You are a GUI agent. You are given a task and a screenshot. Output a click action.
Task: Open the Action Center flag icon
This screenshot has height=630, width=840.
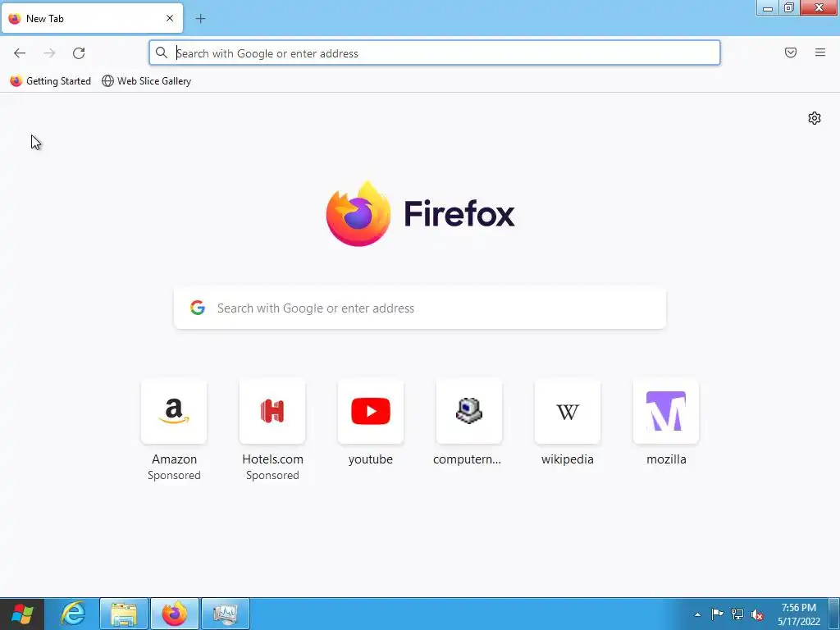tap(717, 614)
